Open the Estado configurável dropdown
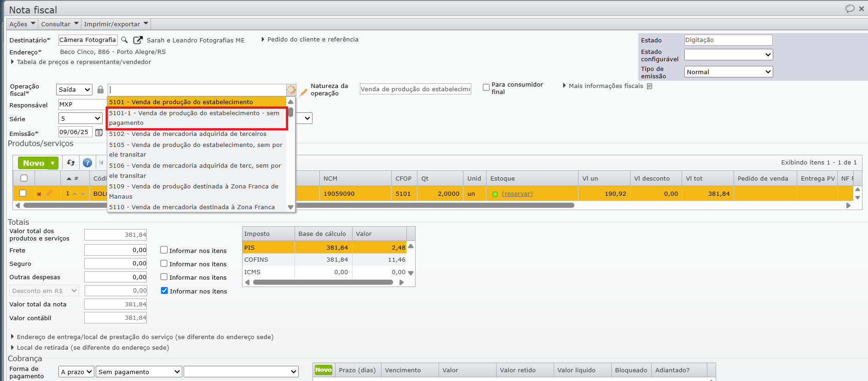 (x=729, y=54)
